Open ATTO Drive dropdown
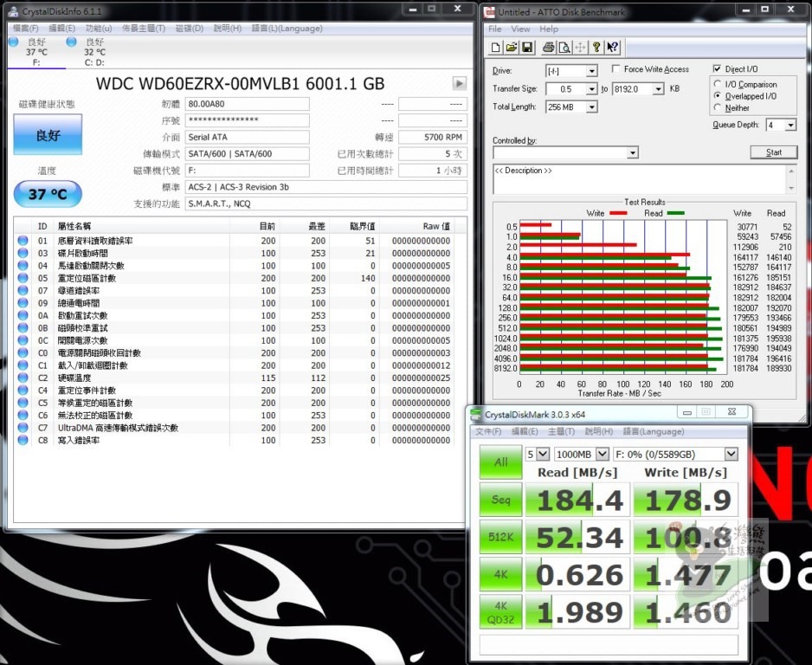 (x=592, y=71)
